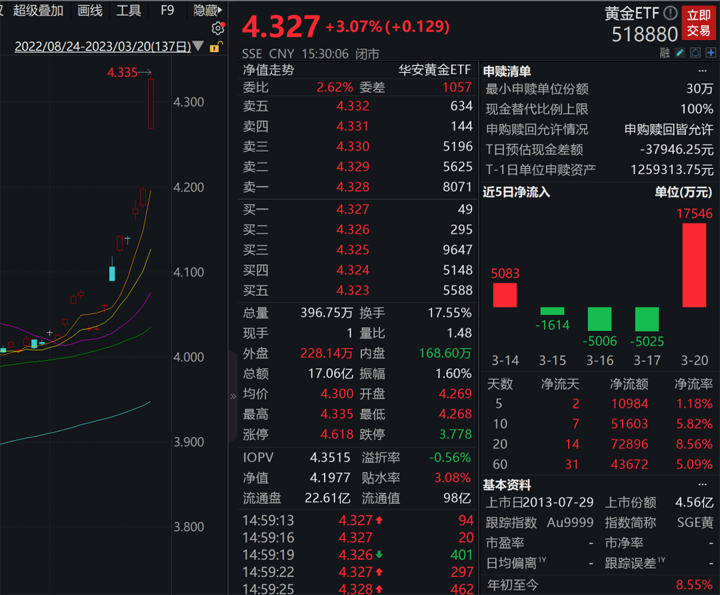Click the 溢折率 value -0.56%

tap(450, 458)
